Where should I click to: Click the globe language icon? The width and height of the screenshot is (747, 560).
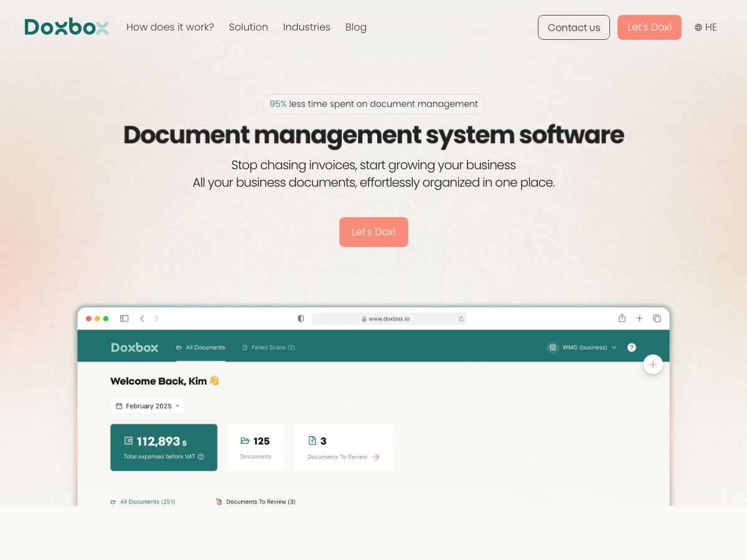[x=698, y=27]
